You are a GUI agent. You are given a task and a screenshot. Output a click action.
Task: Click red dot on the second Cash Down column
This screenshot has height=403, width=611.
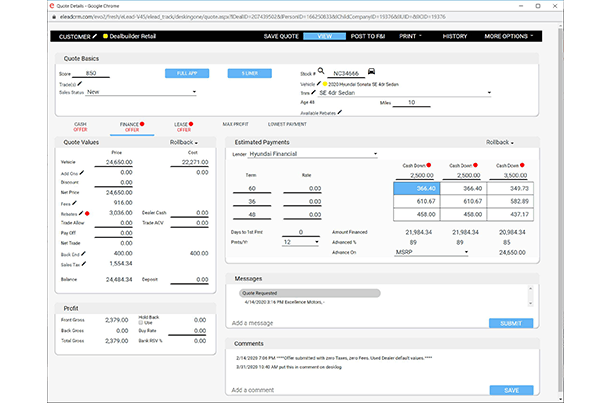point(475,165)
